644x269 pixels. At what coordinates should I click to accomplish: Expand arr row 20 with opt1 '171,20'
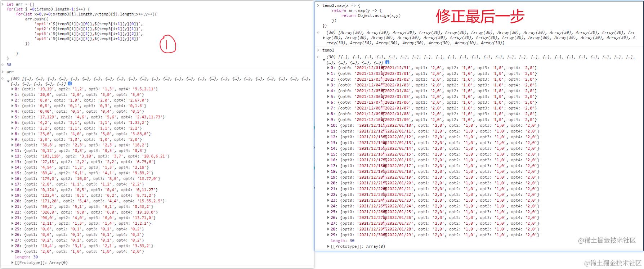tap(13, 201)
